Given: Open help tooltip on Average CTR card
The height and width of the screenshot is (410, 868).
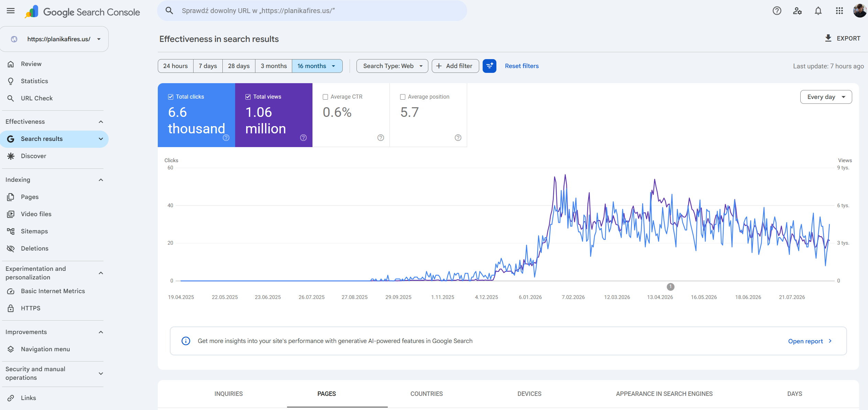Looking at the screenshot, I should (381, 138).
